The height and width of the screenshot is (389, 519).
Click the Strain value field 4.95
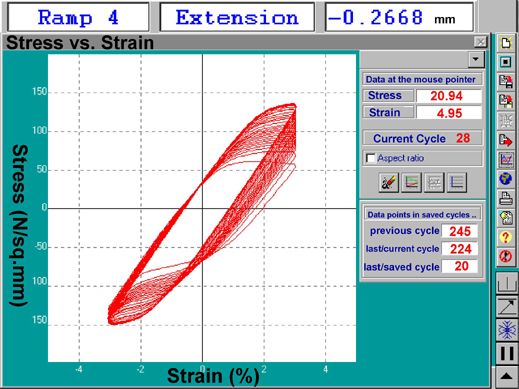pos(449,113)
